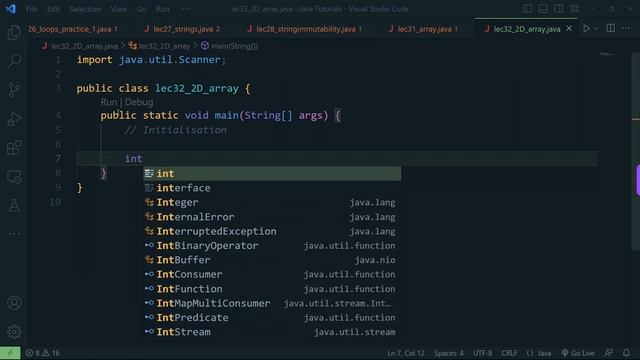640x360 pixels.
Task: Open the Manage gear settings
Action: 14,331
